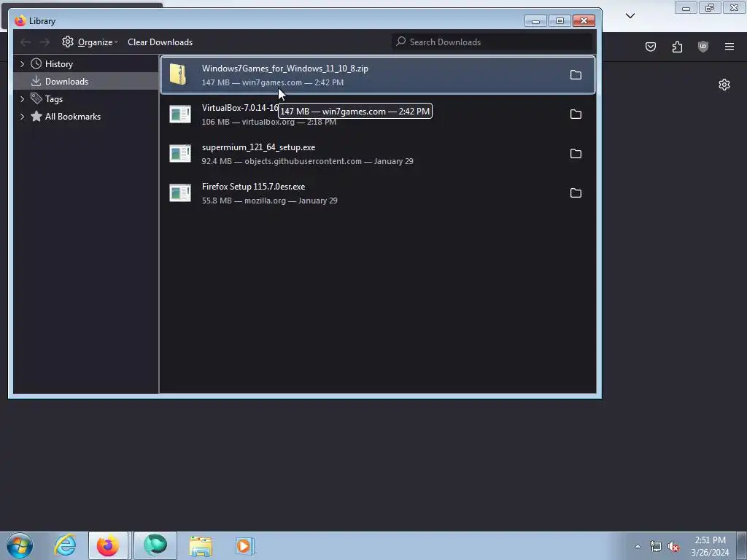Expand the Tags tree node
The height and width of the screenshot is (560, 747).
22,99
